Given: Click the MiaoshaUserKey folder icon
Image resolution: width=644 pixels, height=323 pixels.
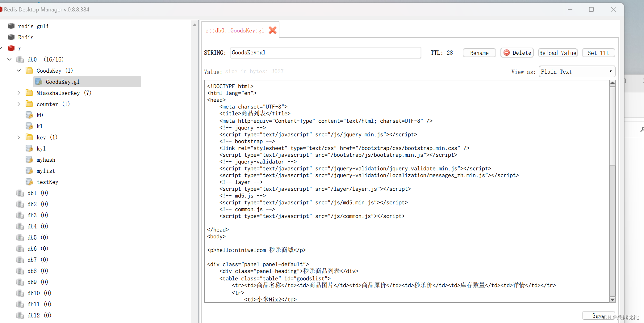Looking at the screenshot, I should point(29,93).
